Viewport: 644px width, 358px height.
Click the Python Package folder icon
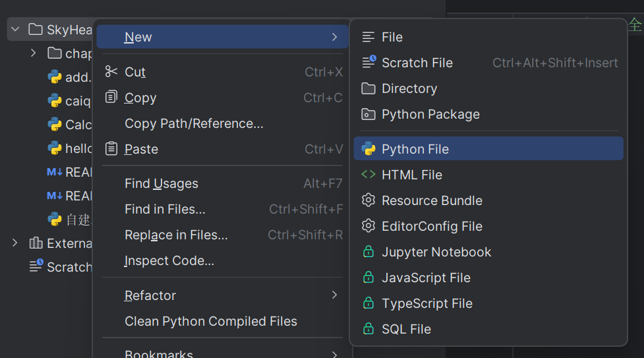[368, 114]
